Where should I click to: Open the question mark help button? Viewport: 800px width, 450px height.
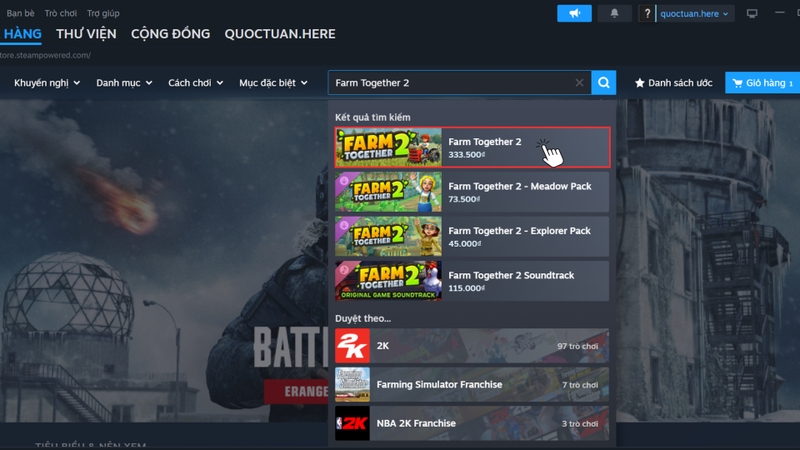[647, 14]
